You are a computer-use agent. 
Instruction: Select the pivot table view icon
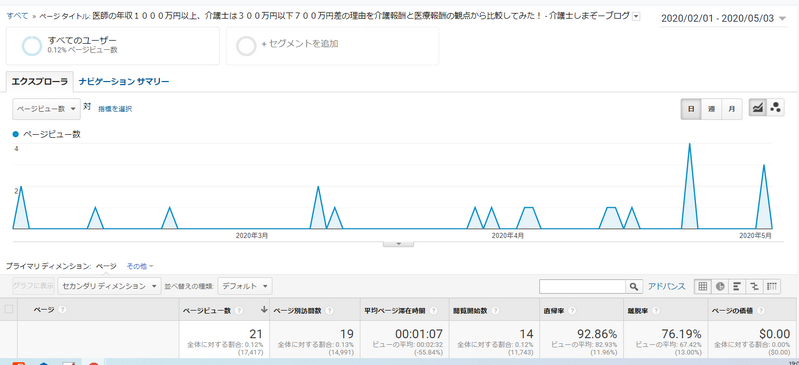[x=772, y=286]
